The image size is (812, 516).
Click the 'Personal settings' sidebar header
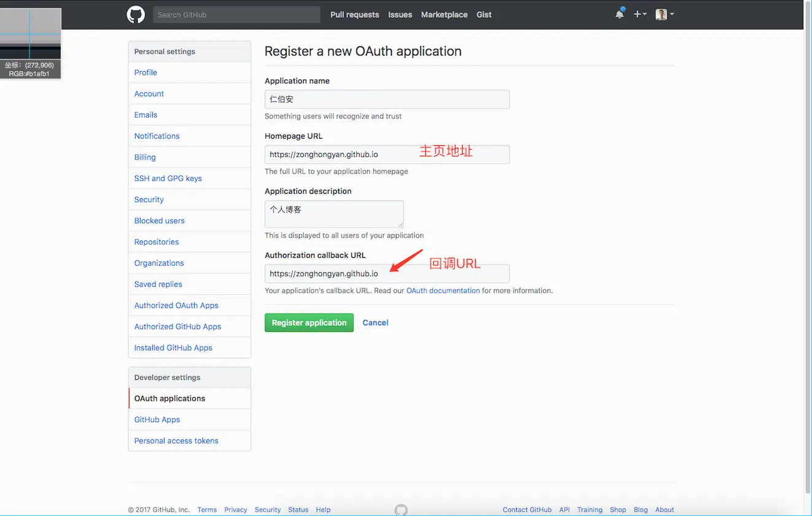click(189, 52)
